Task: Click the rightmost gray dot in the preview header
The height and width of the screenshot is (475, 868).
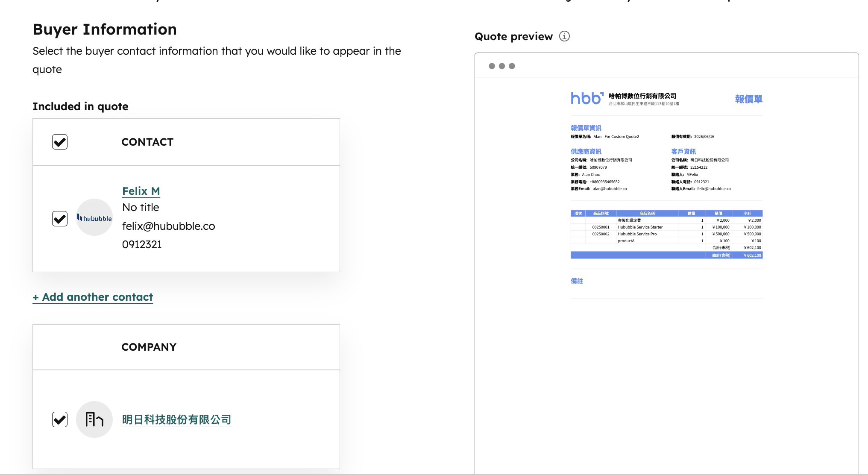Action: tap(512, 66)
